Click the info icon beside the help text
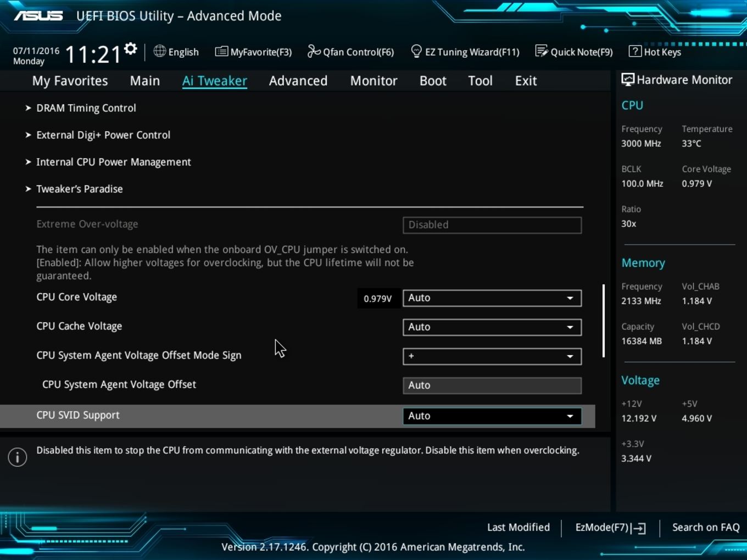The width and height of the screenshot is (747, 560). pyautogui.click(x=18, y=457)
